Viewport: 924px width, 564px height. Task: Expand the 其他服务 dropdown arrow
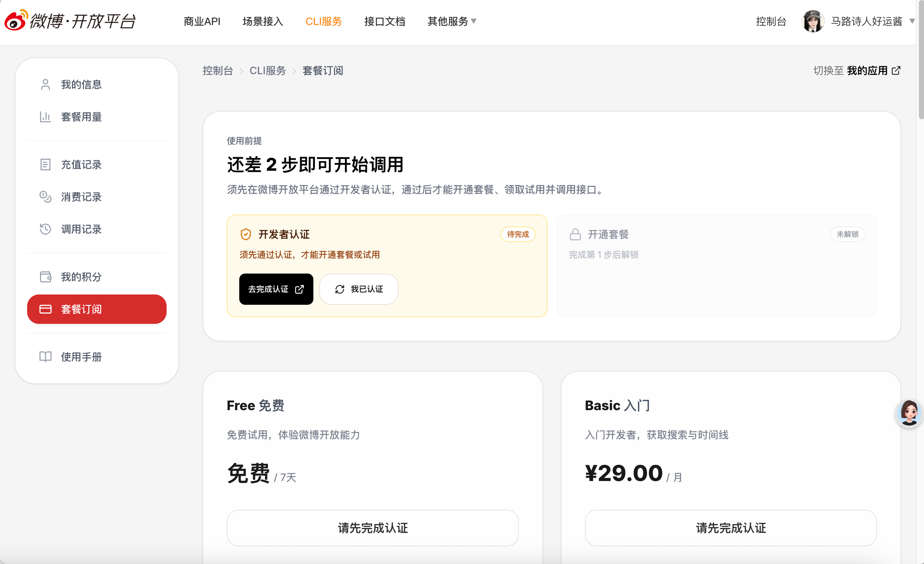474,21
